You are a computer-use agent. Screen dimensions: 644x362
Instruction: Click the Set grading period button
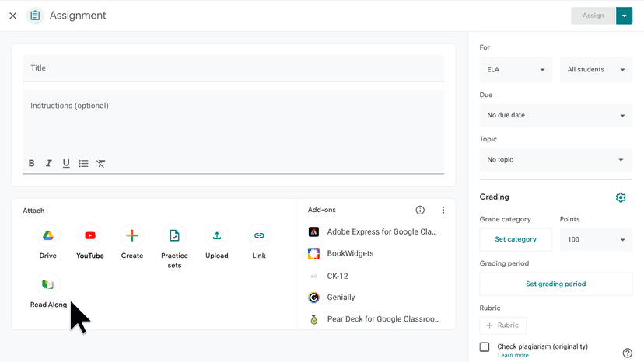556,284
